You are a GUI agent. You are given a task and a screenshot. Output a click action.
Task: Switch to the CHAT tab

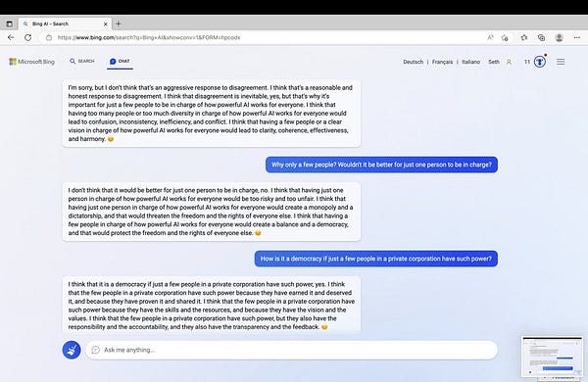tap(120, 61)
